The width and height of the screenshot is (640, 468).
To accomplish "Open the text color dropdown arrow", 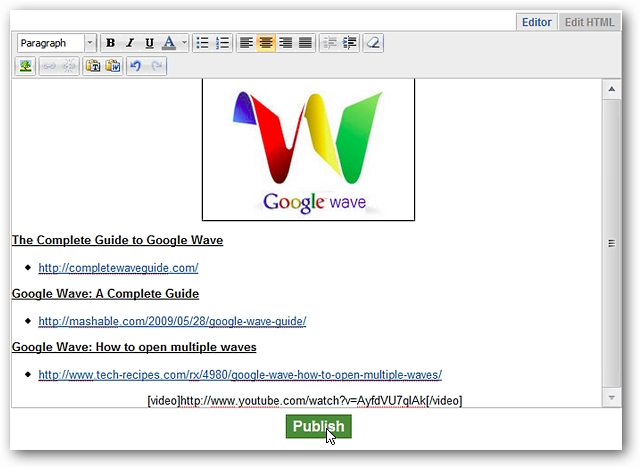I will pos(184,43).
